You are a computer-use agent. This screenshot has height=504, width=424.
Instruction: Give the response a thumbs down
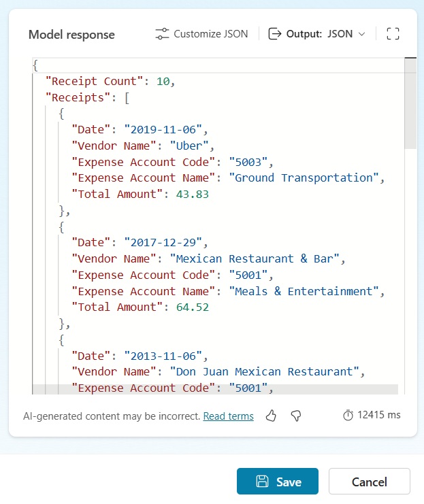(295, 416)
